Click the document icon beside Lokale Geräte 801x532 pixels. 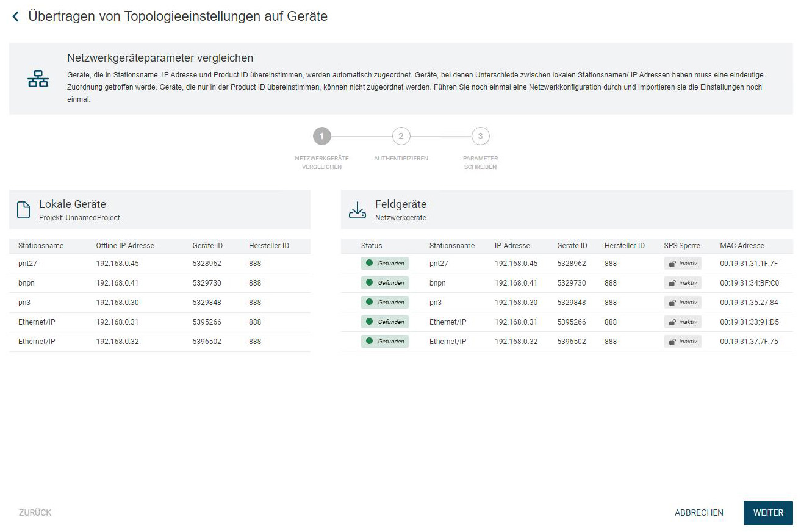(23, 210)
